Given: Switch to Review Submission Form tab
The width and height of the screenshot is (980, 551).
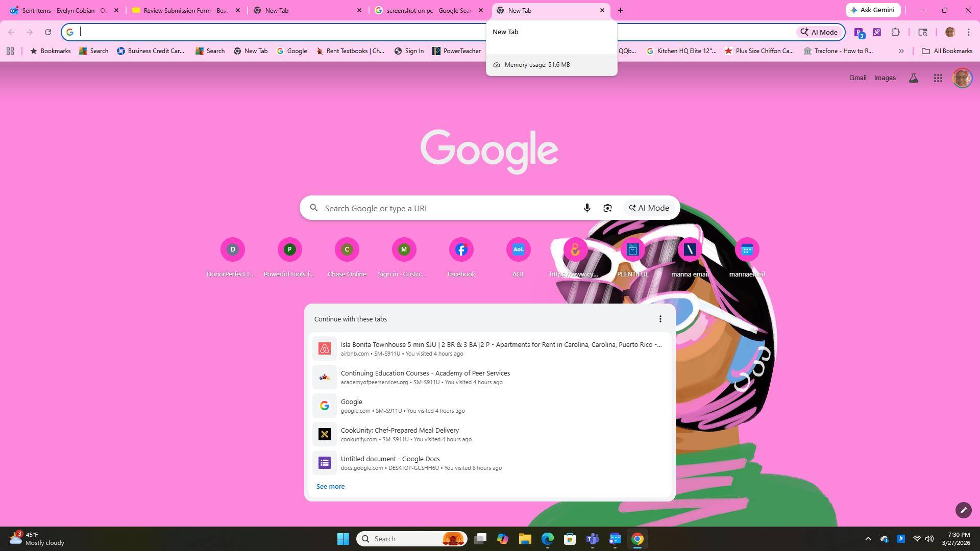Looking at the screenshot, I should (185, 10).
